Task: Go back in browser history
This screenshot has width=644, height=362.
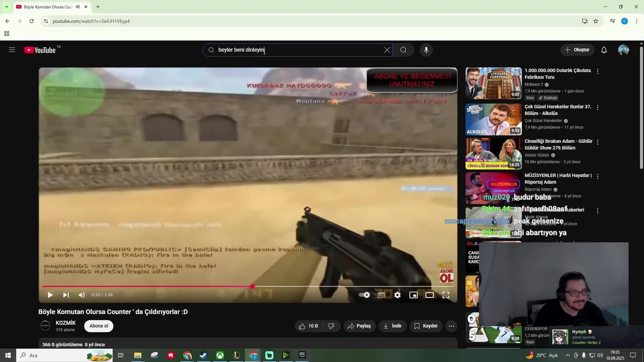Action: point(7,21)
